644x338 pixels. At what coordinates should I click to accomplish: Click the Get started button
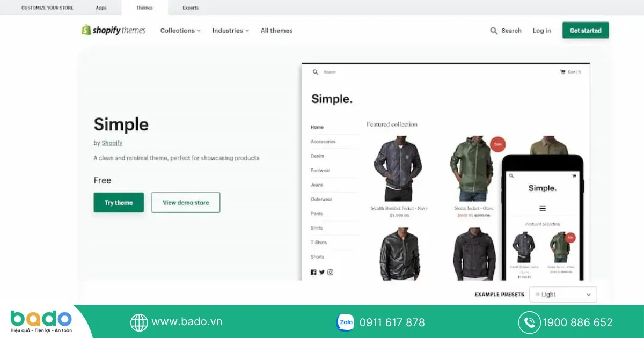click(x=586, y=31)
